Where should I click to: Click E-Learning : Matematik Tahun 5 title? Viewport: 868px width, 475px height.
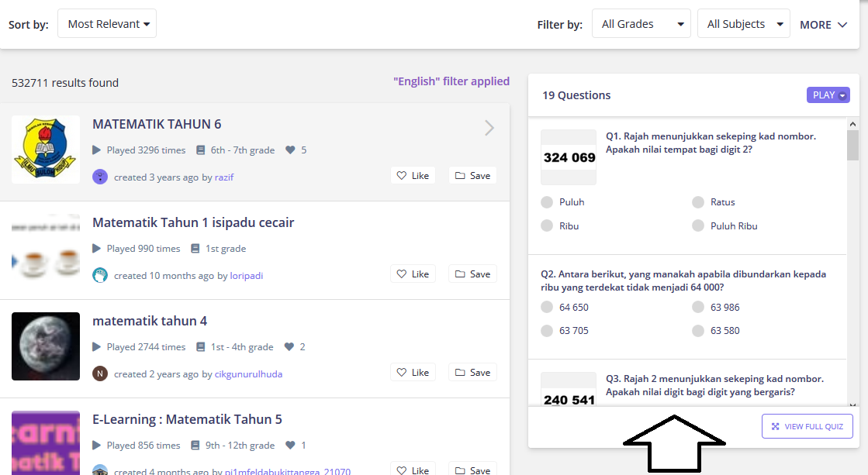coord(187,419)
